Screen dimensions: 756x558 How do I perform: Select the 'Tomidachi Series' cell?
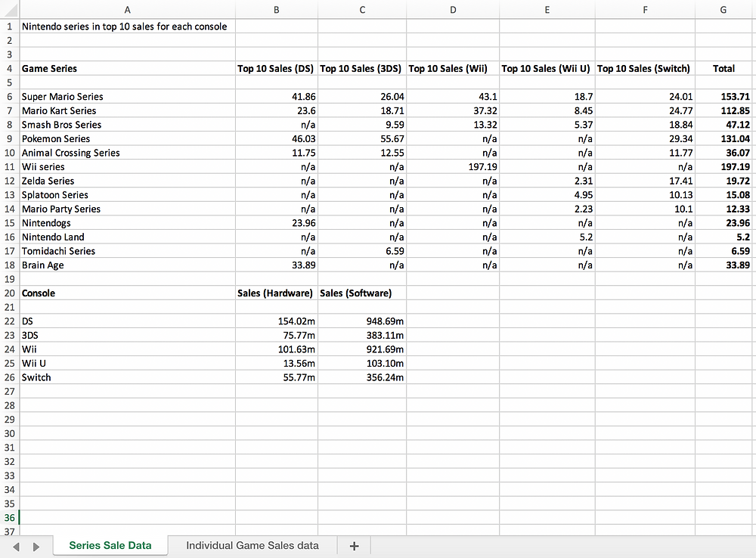click(127, 251)
